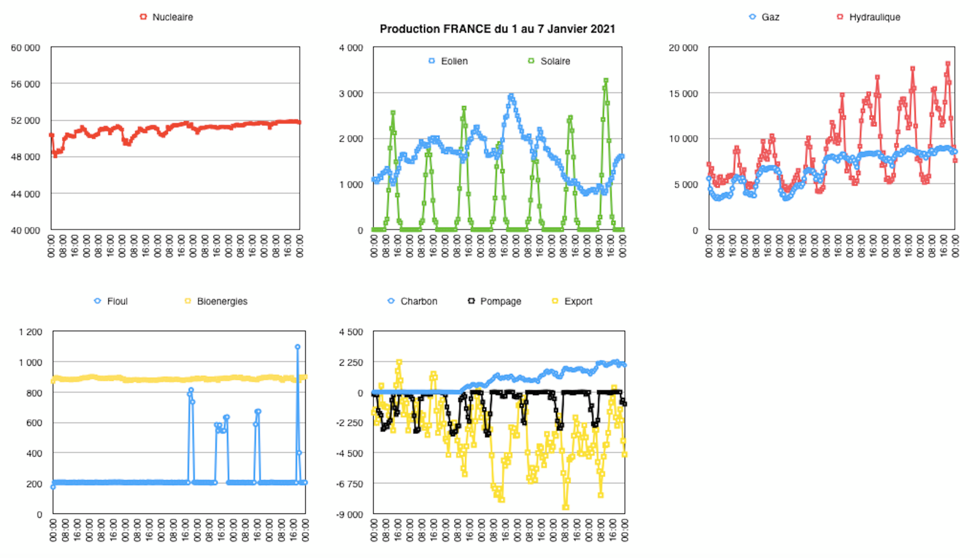
Task: Click the 60 000 axis label on Nucleaire chart
Action: [x=25, y=48]
